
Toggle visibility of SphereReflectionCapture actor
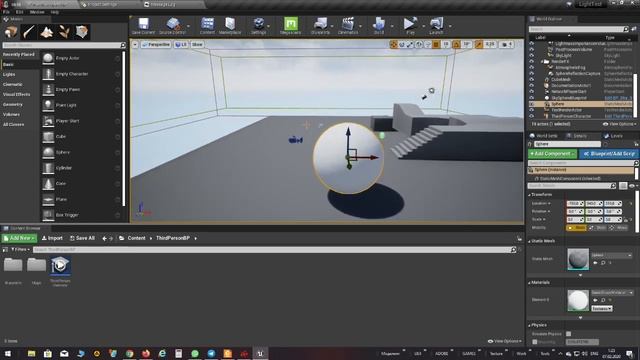(x=531, y=73)
